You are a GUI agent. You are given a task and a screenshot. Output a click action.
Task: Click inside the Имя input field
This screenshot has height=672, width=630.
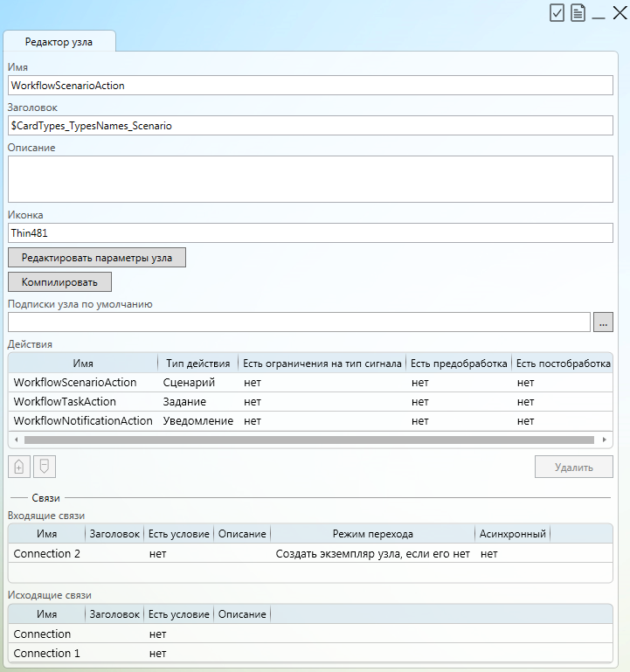coord(310,86)
